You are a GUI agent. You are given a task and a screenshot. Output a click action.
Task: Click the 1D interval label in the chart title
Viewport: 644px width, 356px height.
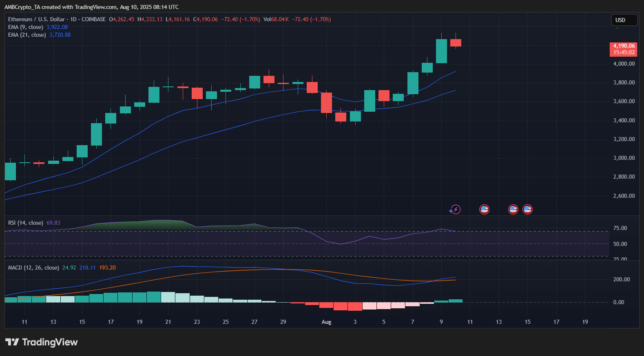click(73, 20)
